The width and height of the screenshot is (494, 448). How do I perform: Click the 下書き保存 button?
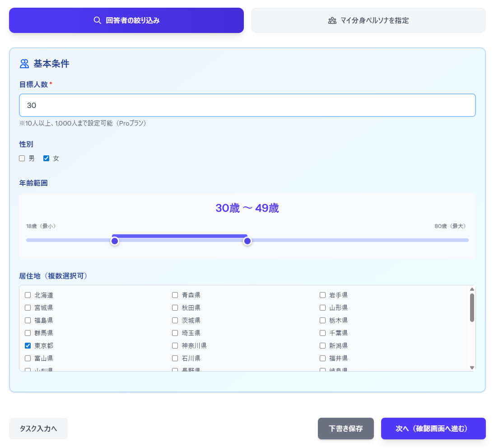[x=345, y=428]
